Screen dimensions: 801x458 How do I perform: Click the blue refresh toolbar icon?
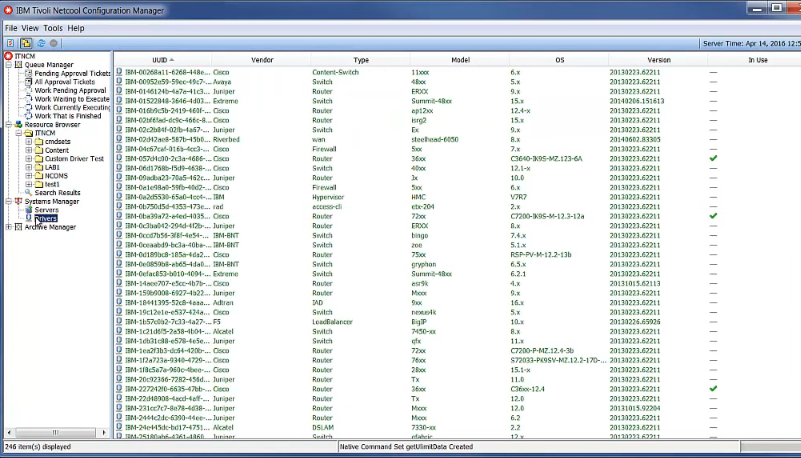40,43
